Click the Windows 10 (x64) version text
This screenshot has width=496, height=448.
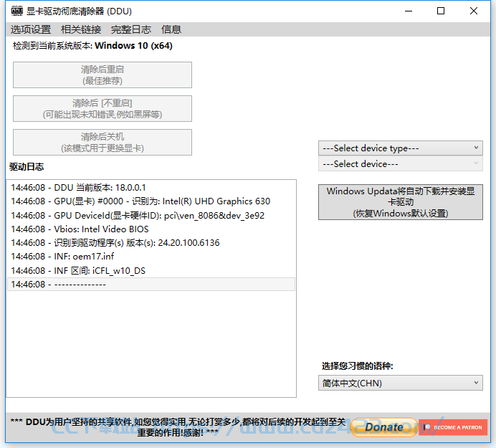(x=133, y=46)
